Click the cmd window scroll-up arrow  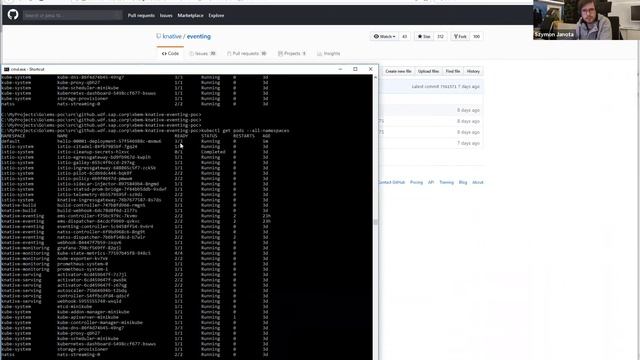[x=376, y=78]
